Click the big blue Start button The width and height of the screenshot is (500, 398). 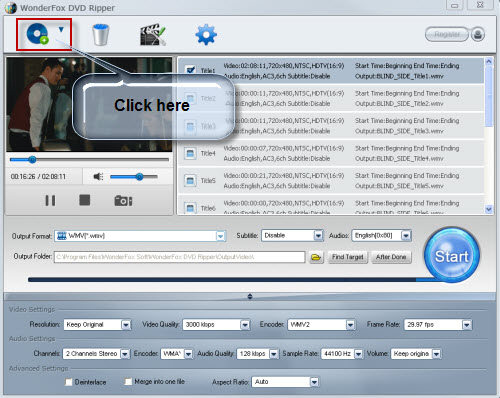(452, 255)
